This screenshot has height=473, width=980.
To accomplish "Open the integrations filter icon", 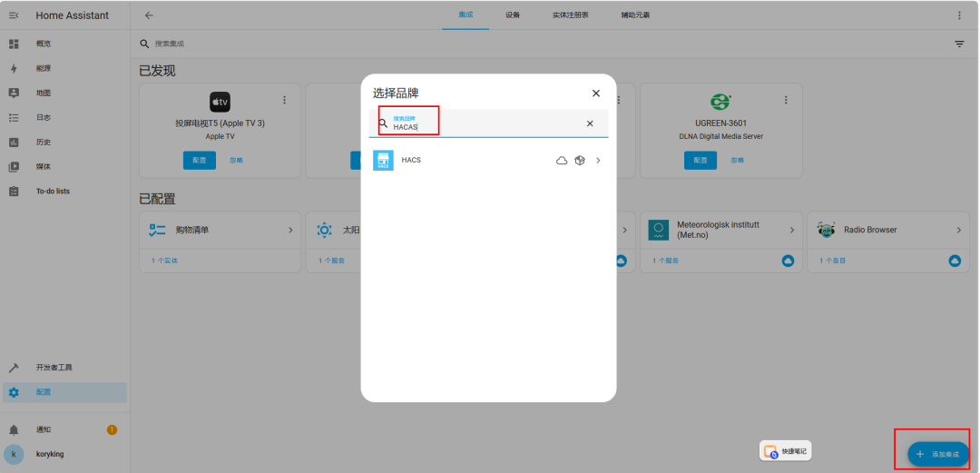I will point(959,44).
